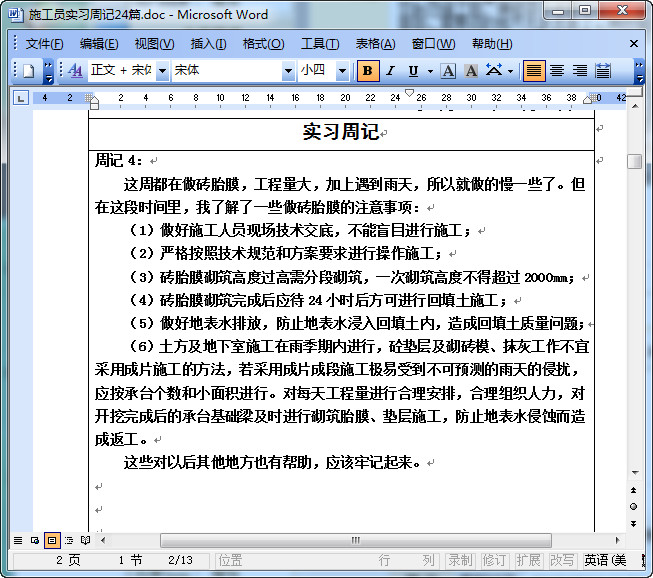Image resolution: width=653 pixels, height=578 pixels.
Task: Toggle 扩展 selection mode in status bar
Action: [x=528, y=560]
